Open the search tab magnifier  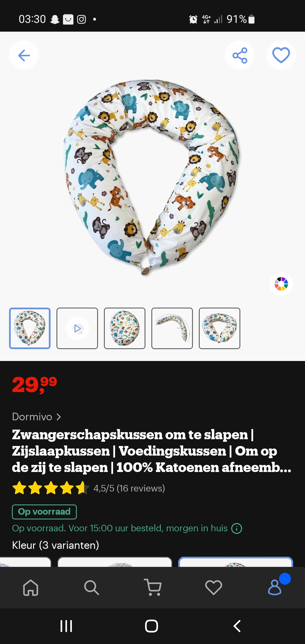91,588
